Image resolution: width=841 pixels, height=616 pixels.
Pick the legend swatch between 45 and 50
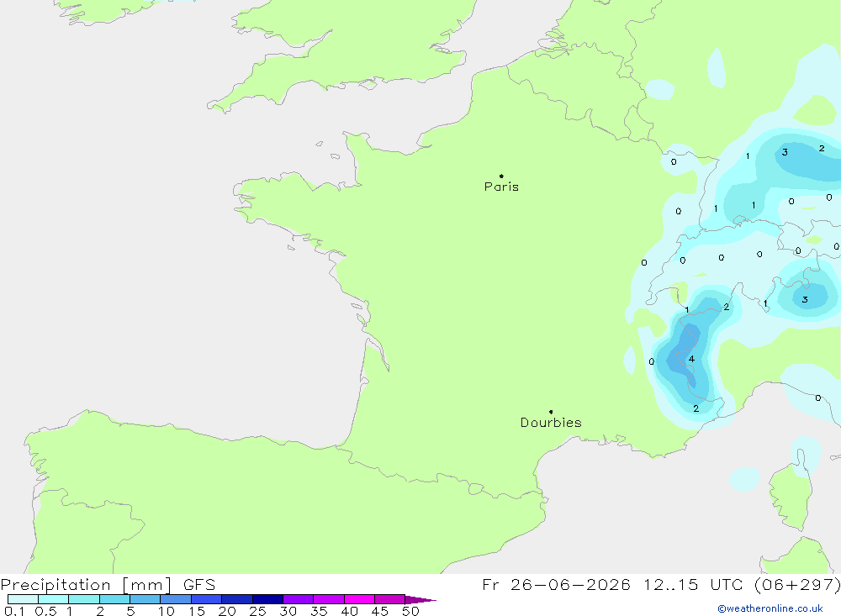390,599
